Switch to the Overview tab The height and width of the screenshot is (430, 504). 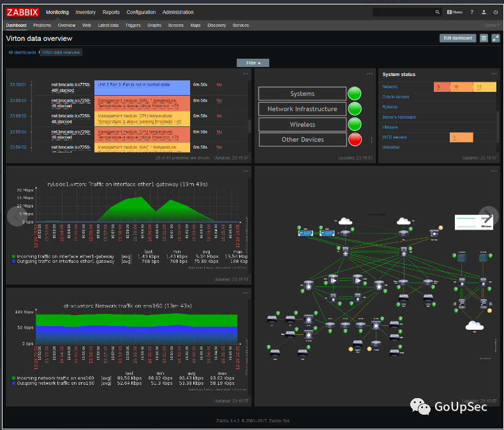(x=66, y=26)
